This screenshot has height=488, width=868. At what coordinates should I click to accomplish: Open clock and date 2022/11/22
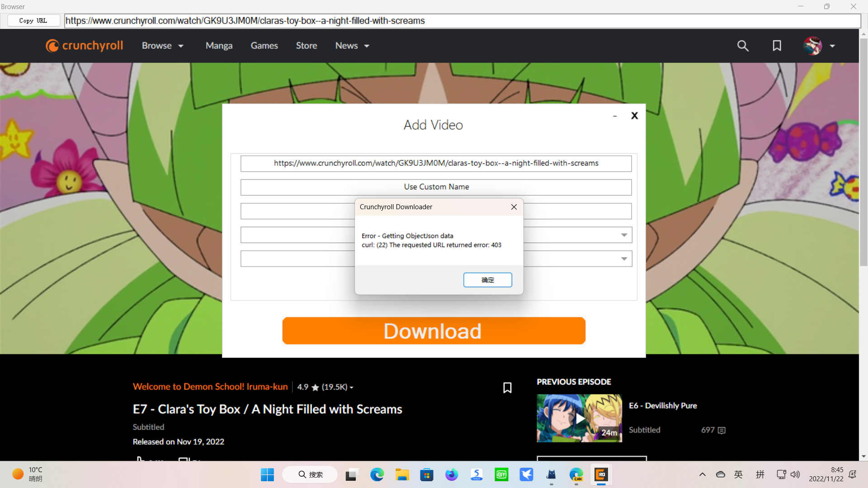tap(826, 474)
